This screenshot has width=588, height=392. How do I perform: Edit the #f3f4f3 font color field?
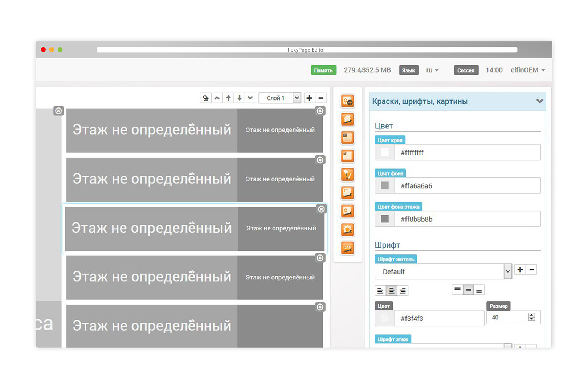click(x=439, y=318)
